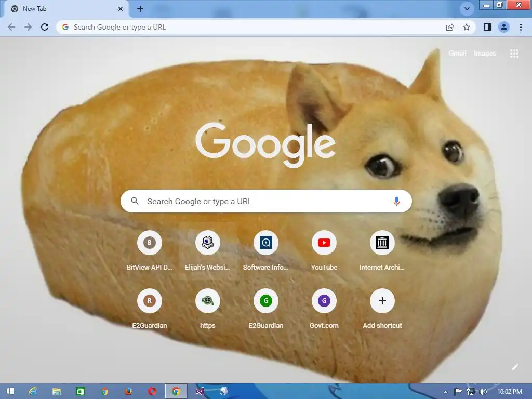
Task: Open the E2Guardian shortcut with green G icon
Action: click(265, 309)
